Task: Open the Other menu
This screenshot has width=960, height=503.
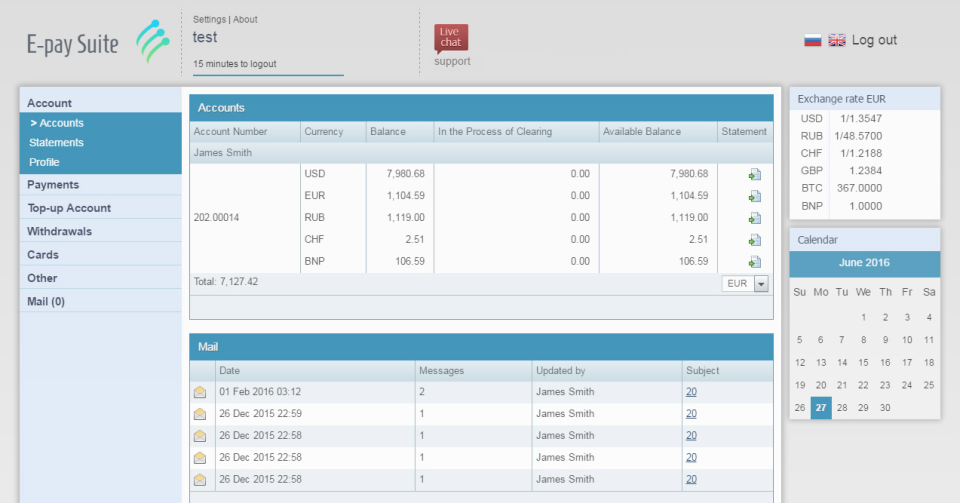Action: pos(42,278)
